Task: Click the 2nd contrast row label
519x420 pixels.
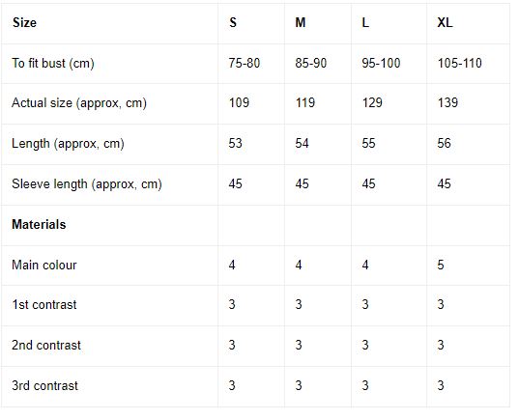Action: click(x=46, y=346)
